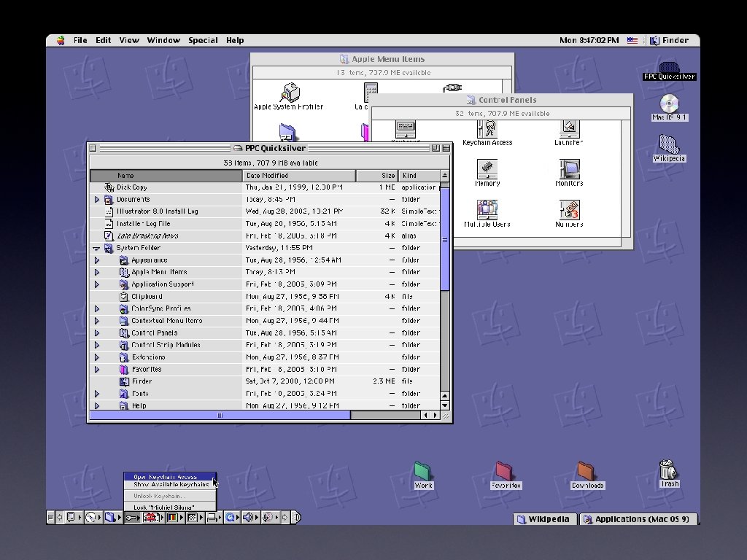Open the Keychain Access control panel icon
Viewport: 747px width, 560px height.
click(x=487, y=130)
